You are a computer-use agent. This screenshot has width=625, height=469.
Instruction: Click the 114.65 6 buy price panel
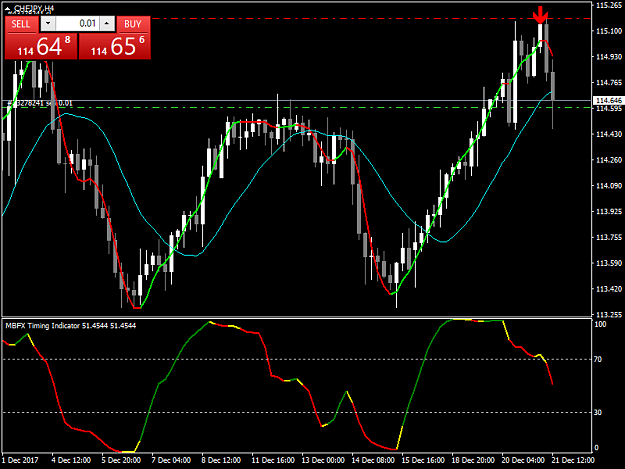point(115,46)
